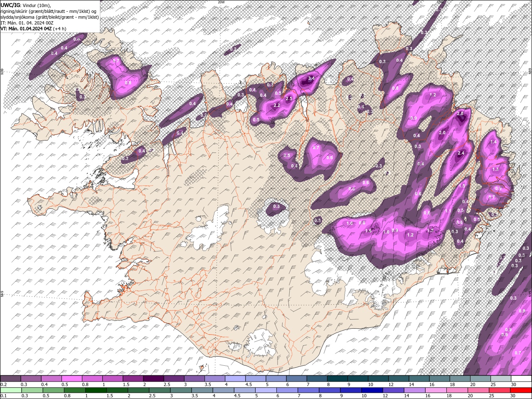Click the lower legend swatch labeled 7
532x399 pixels.
click(x=308, y=390)
